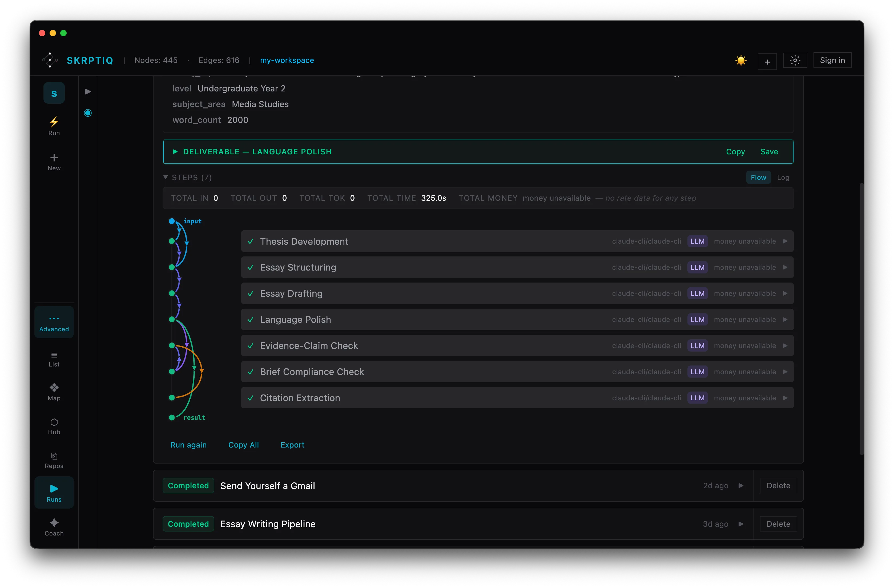The width and height of the screenshot is (894, 588).
Task: Copy the Language Polish deliverable
Action: coord(735,151)
